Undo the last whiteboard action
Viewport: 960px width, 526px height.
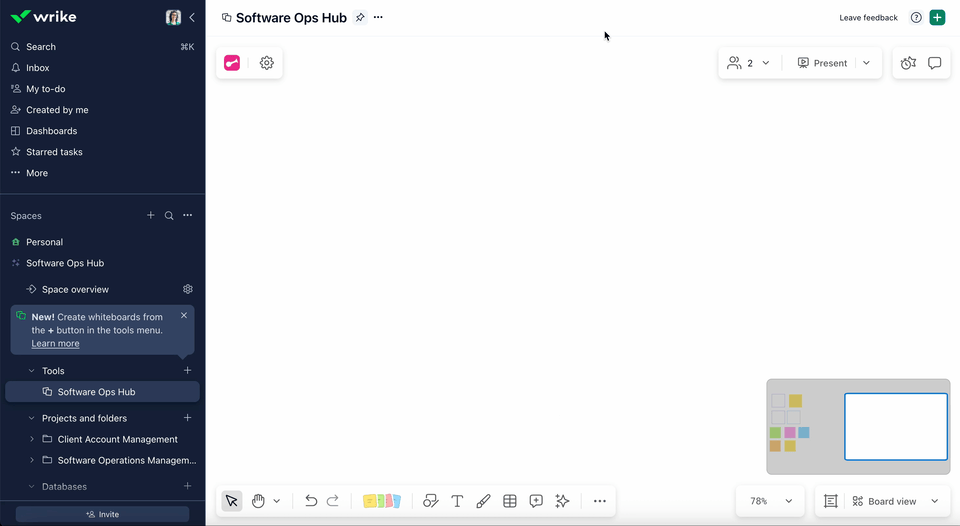point(311,501)
